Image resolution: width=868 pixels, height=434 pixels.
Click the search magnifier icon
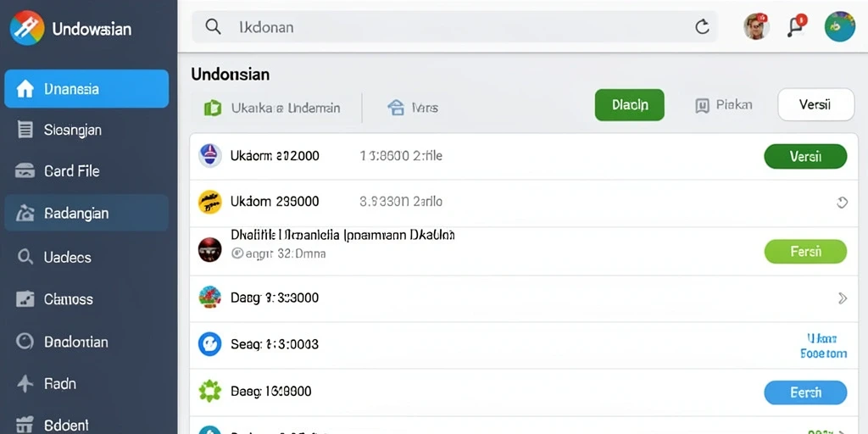213,26
